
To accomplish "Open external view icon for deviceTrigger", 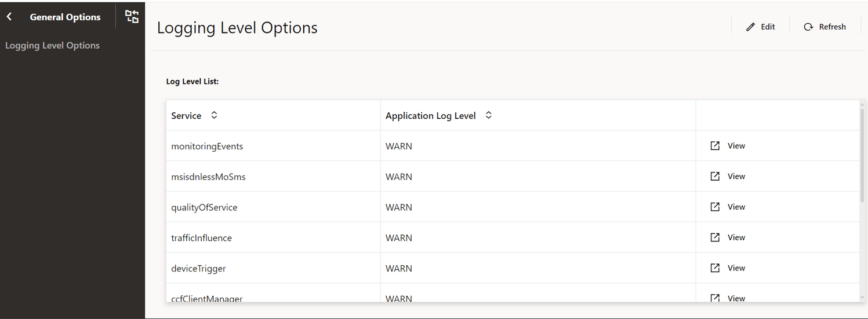I will (715, 267).
